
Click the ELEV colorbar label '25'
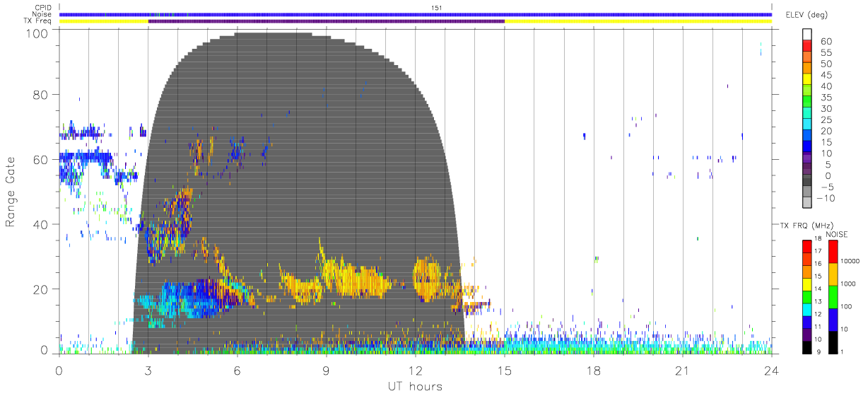826,120
